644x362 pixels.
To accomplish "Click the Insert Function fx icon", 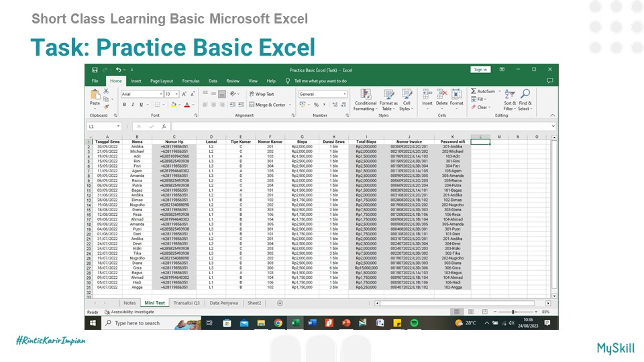I will pos(164,127).
